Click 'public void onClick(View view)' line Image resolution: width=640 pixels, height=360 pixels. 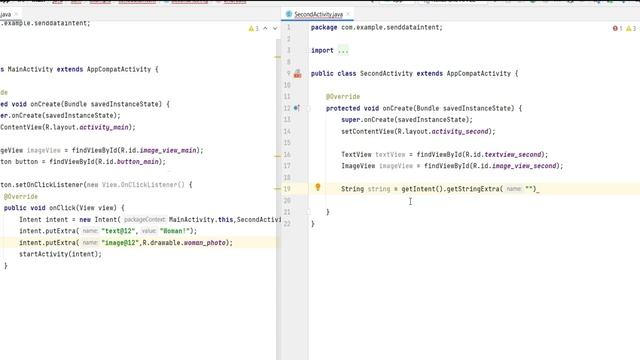pyautogui.click(x=64, y=208)
